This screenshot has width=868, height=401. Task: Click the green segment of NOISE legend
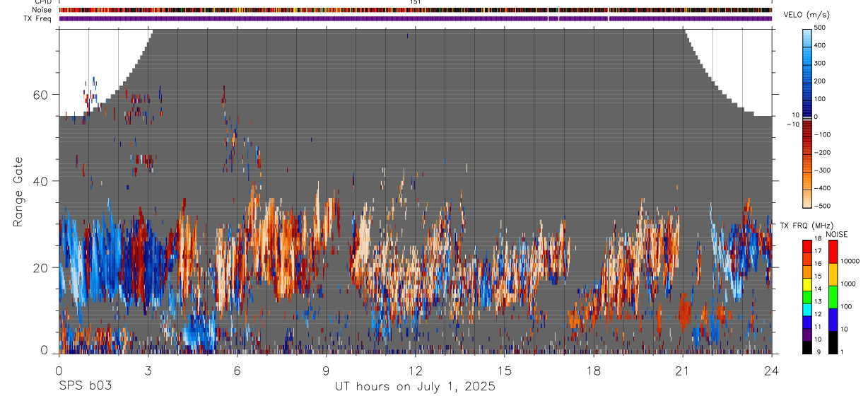833,297
